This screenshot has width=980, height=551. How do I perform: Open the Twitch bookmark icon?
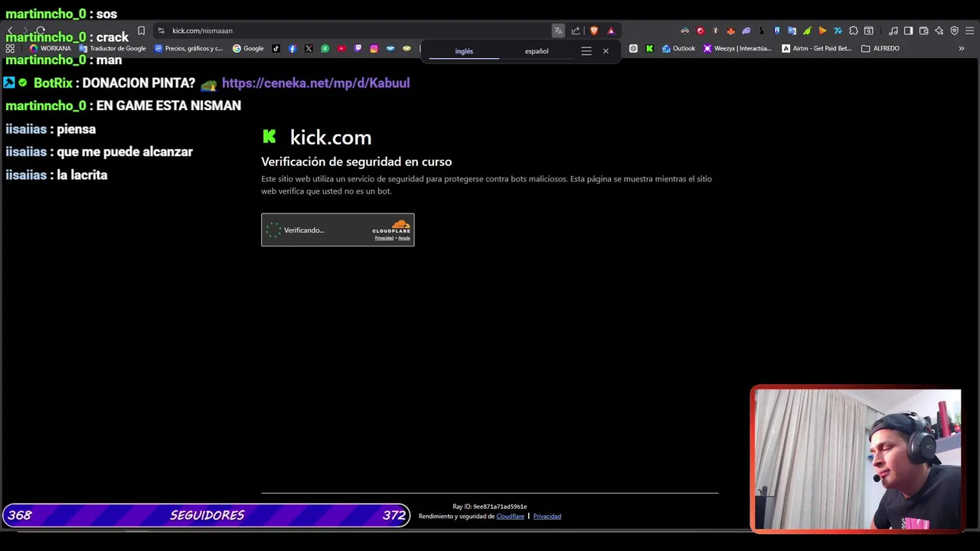pos(358,48)
